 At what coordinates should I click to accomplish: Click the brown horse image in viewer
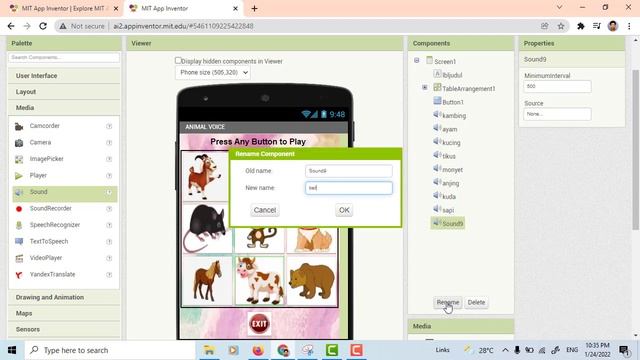point(208,281)
